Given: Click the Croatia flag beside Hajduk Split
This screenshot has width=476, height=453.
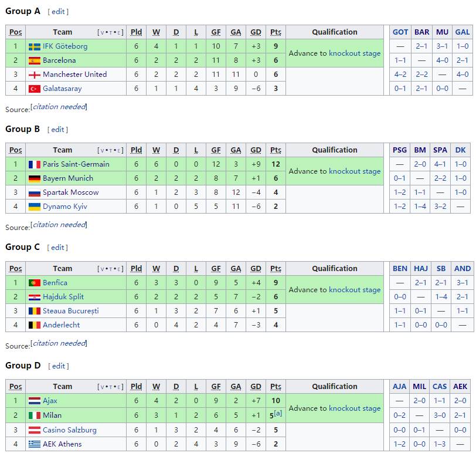Looking at the screenshot, I should (x=34, y=297).
